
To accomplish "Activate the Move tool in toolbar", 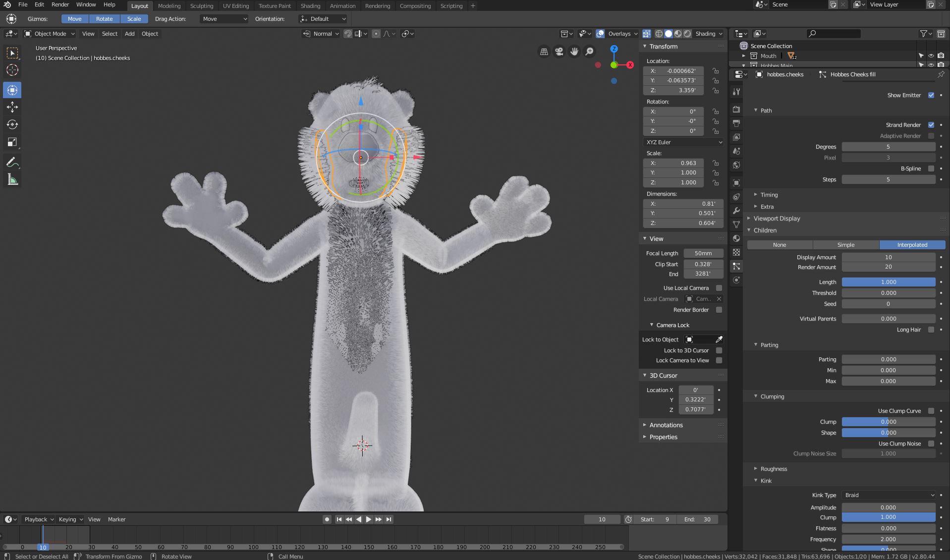I will click(x=12, y=107).
